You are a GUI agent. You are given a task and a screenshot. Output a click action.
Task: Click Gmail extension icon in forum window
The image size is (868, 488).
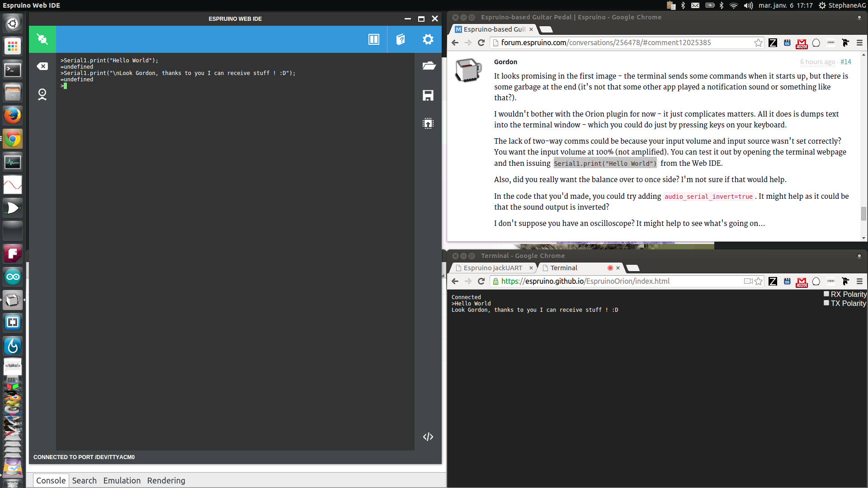coord(802,43)
